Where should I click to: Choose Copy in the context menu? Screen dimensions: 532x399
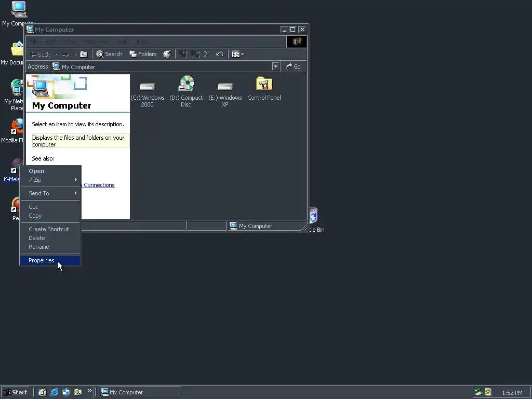[50, 216]
